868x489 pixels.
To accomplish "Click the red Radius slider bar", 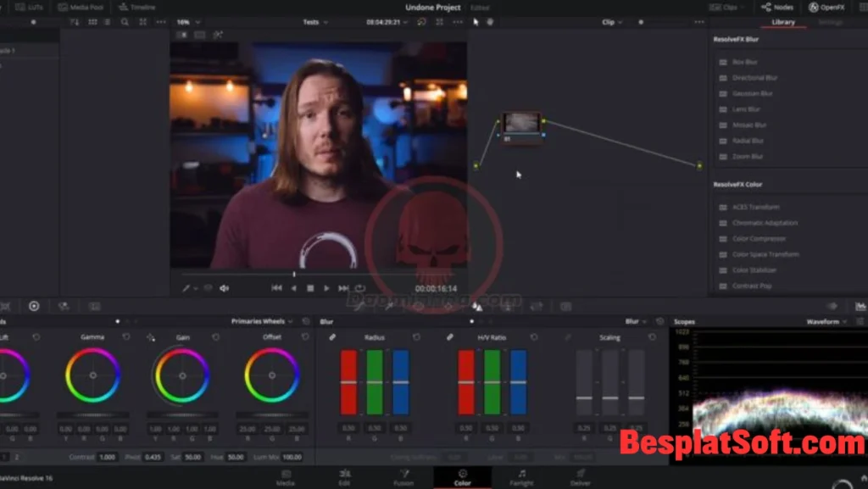I will tap(348, 382).
